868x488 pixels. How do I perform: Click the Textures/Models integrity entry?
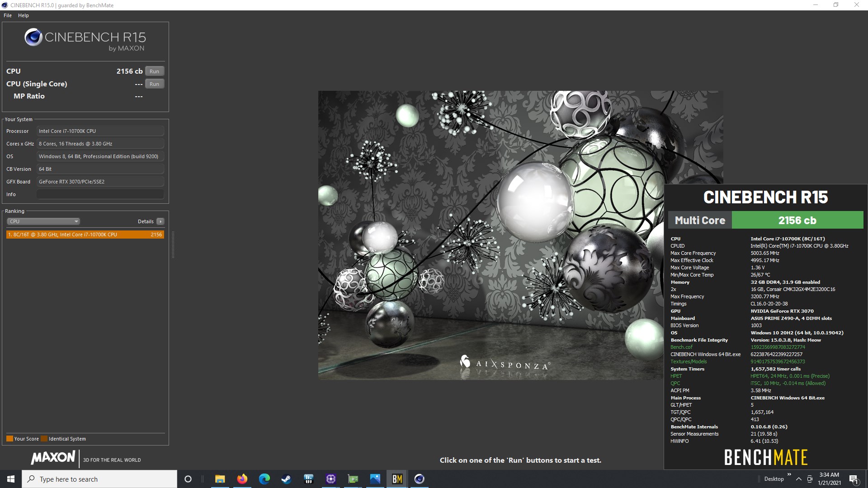pos(689,361)
